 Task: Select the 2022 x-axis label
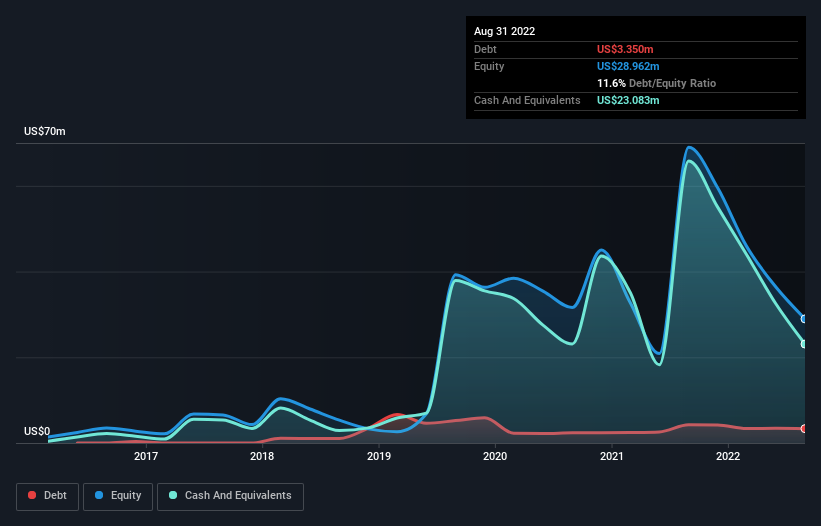click(728, 456)
